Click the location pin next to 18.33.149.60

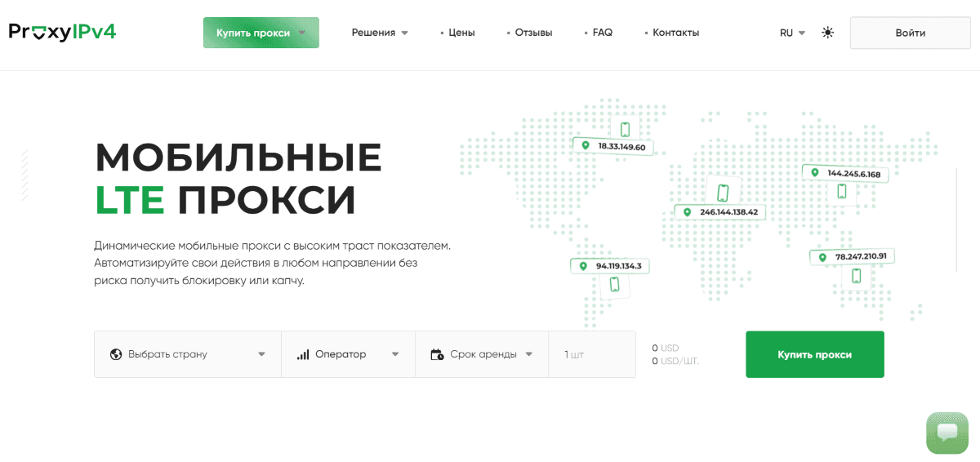click(x=585, y=146)
